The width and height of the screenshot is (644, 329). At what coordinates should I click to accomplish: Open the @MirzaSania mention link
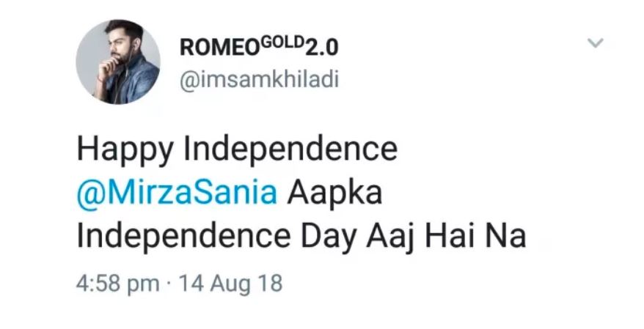pos(178,194)
